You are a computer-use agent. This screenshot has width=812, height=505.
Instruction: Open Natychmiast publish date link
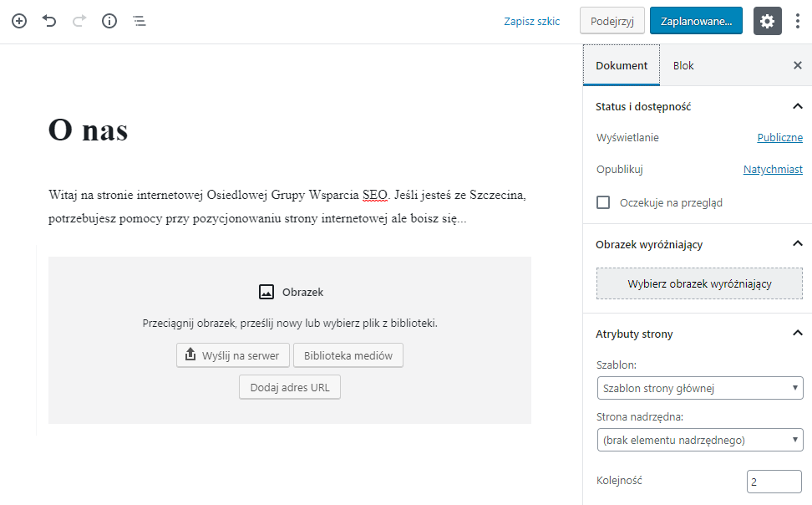[x=773, y=169]
